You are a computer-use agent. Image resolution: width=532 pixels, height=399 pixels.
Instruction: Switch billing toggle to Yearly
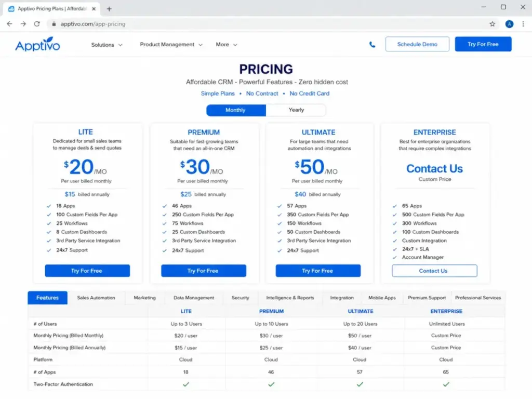[296, 110]
